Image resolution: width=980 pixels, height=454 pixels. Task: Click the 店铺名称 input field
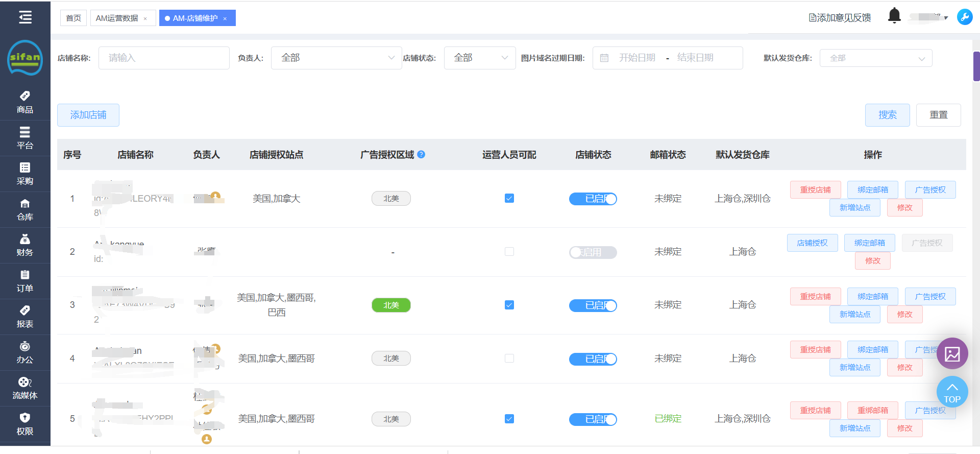pos(163,58)
